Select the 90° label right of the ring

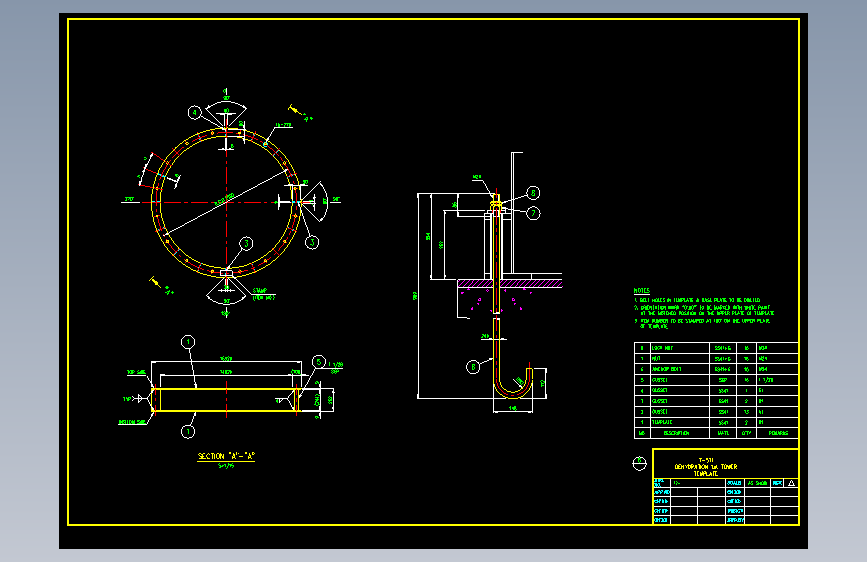(336, 199)
